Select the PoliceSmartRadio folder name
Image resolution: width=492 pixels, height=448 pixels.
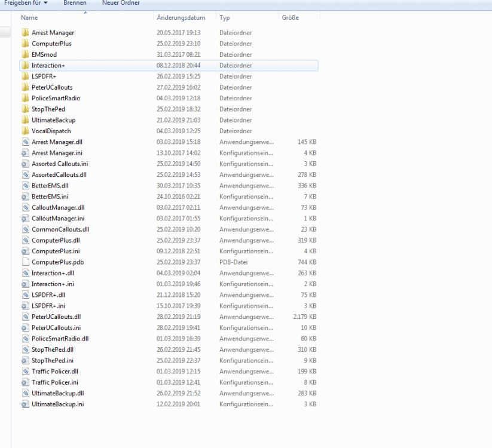[56, 98]
